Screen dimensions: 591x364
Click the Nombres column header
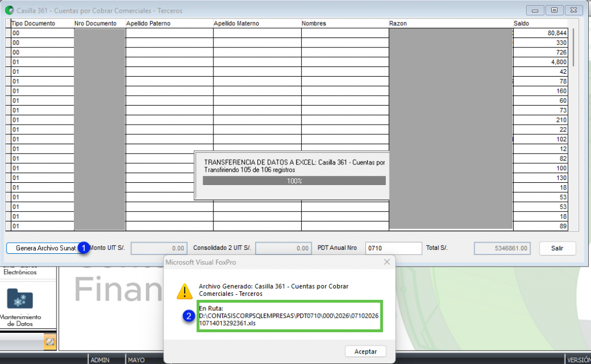(345, 23)
